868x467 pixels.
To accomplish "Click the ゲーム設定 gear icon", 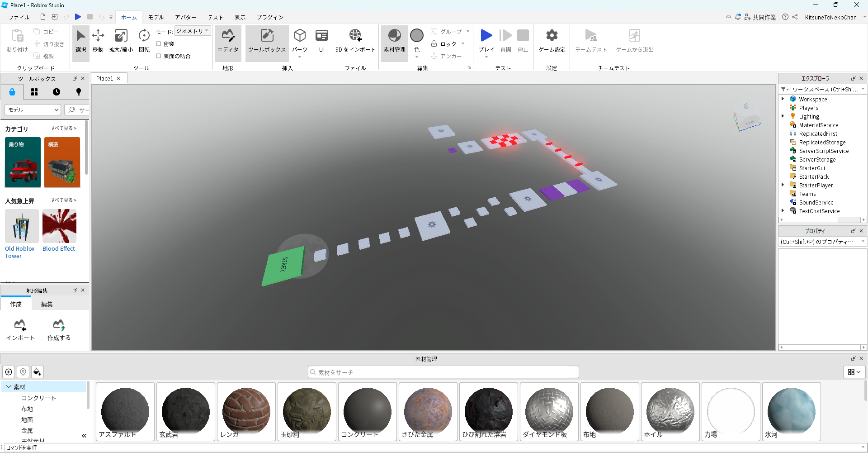I will pyautogui.click(x=552, y=35).
